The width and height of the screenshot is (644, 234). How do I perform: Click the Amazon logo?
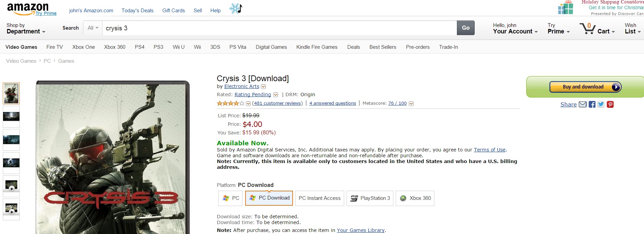coord(28,9)
